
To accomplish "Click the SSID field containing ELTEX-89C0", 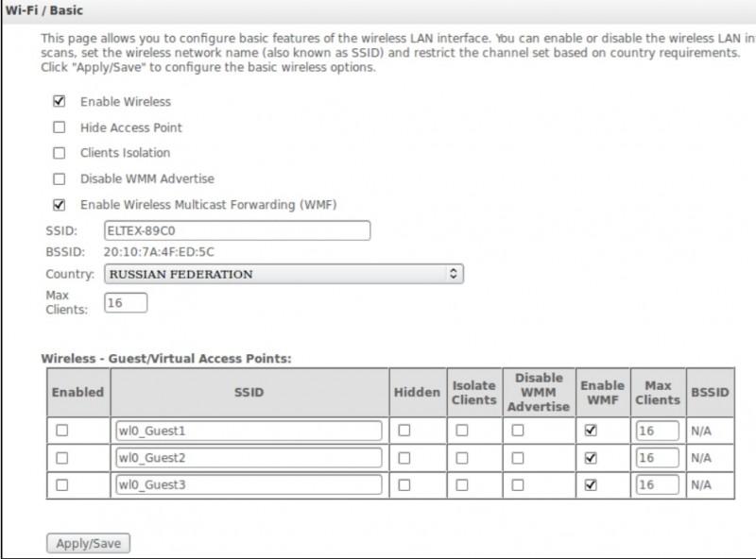I will click(237, 230).
